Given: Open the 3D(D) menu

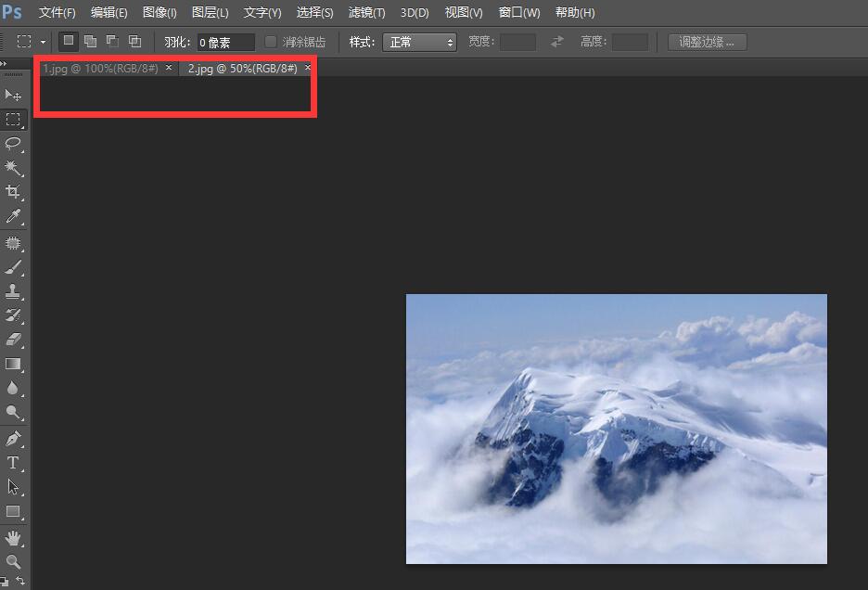Looking at the screenshot, I should pos(415,12).
